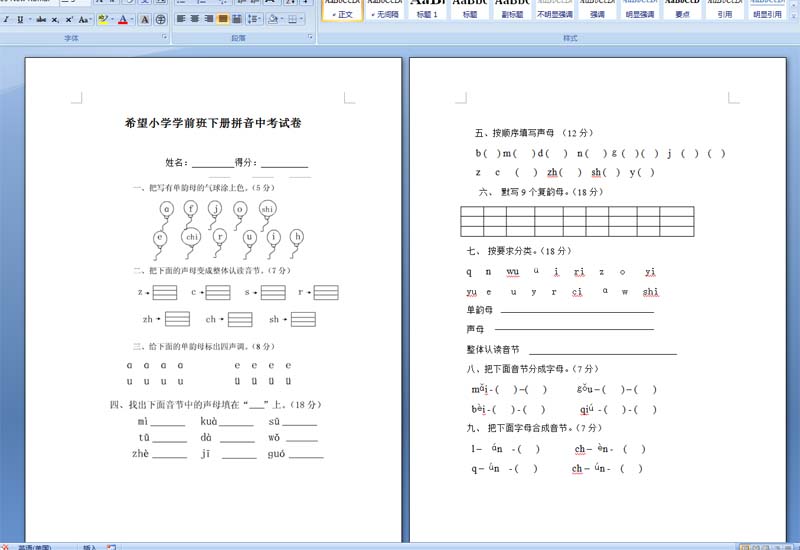Align text left
Image resolution: width=800 pixels, height=550 pixels.
[181, 19]
